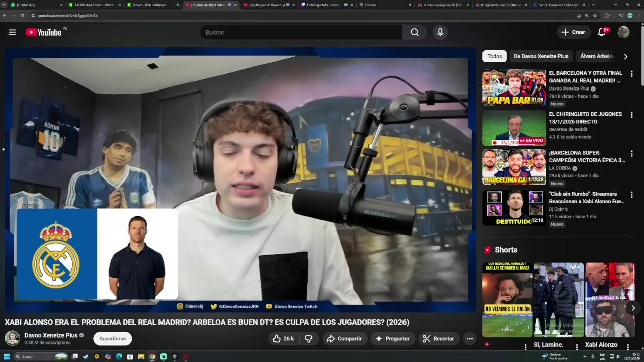
Task: Open the YouTube hamburger guide menu
Action: [x=12, y=32]
